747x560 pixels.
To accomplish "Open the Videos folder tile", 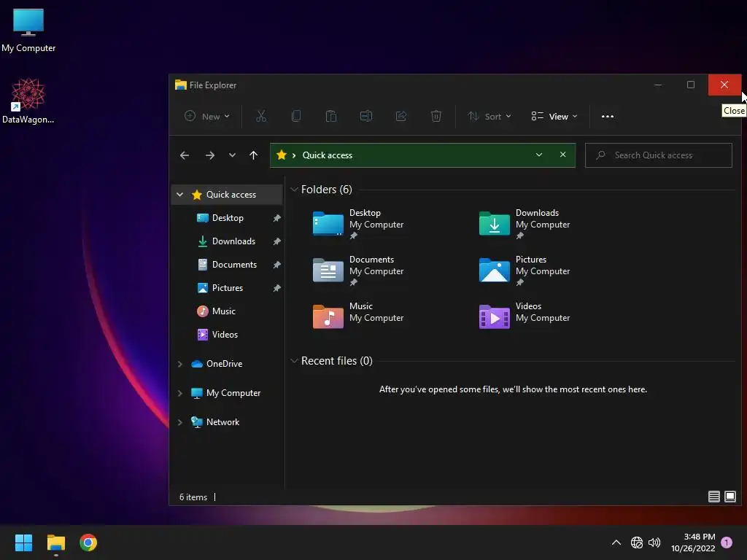I will (x=525, y=316).
